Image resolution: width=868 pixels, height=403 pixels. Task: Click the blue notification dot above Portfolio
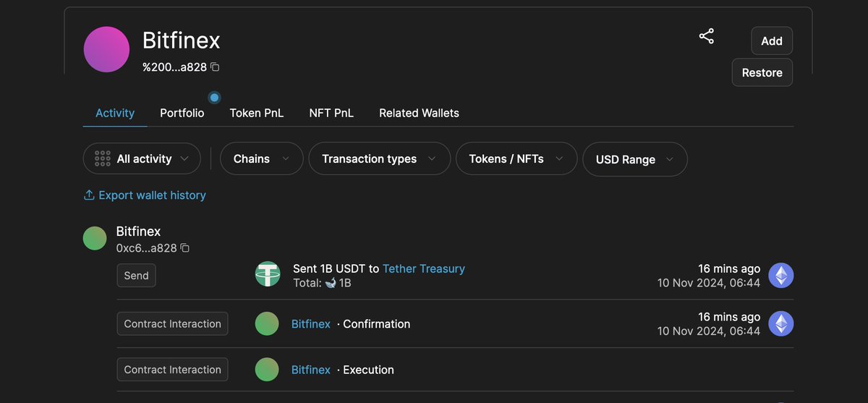tap(214, 97)
